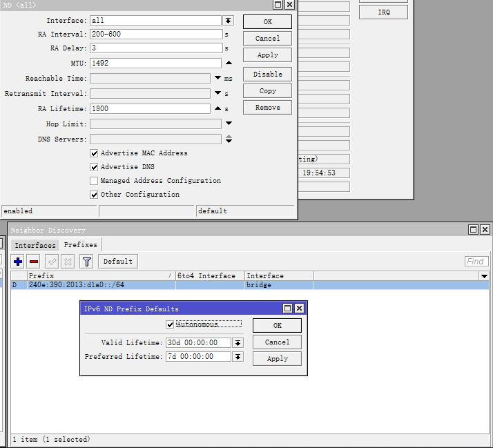Click the grayed-out checkmark enable icon
The width and height of the screenshot is (493, 448).
tap(52, 262)
